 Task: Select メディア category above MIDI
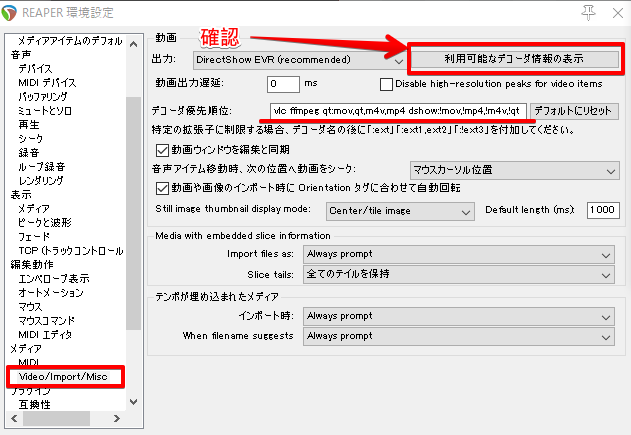pos(26,348)
